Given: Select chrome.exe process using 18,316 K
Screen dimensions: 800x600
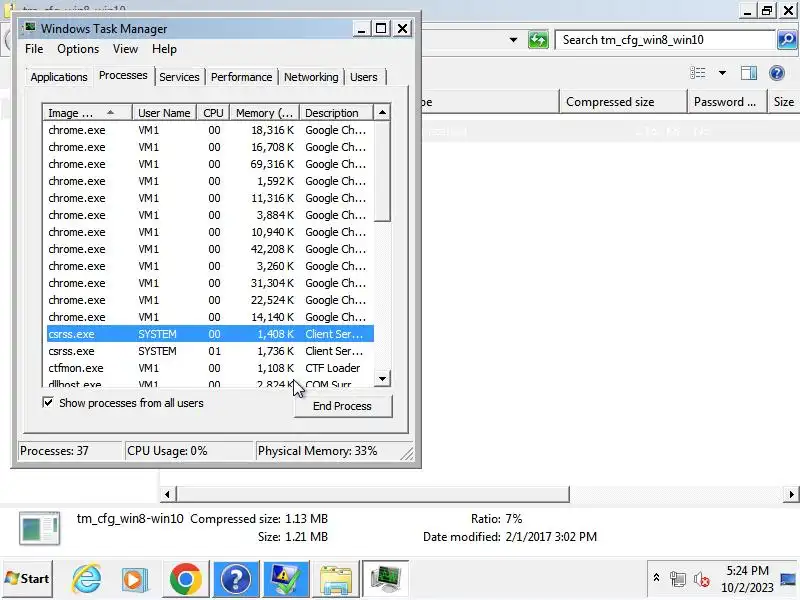Looking at the screenshot, I should tap(210, 130).
